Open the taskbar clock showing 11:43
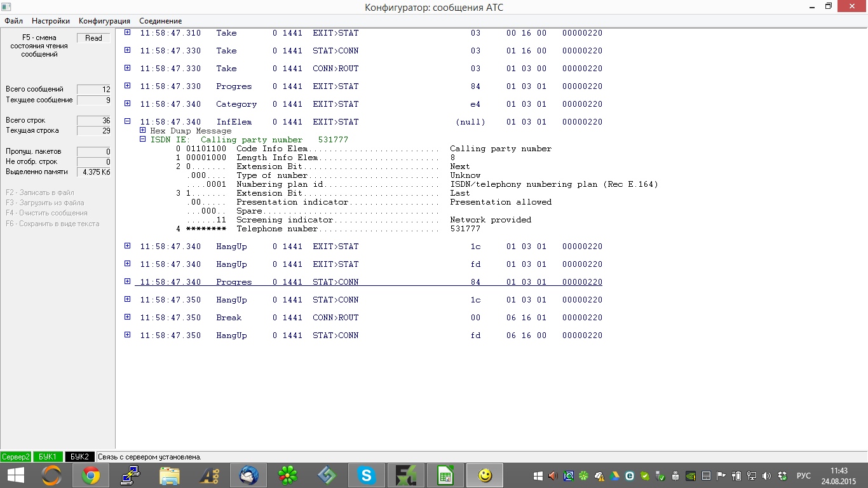 point(839,475)
